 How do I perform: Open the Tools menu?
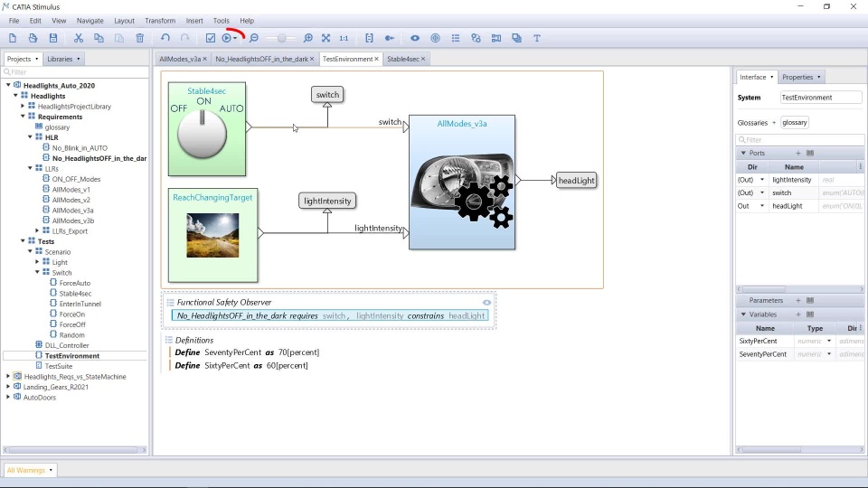[221, 21]
